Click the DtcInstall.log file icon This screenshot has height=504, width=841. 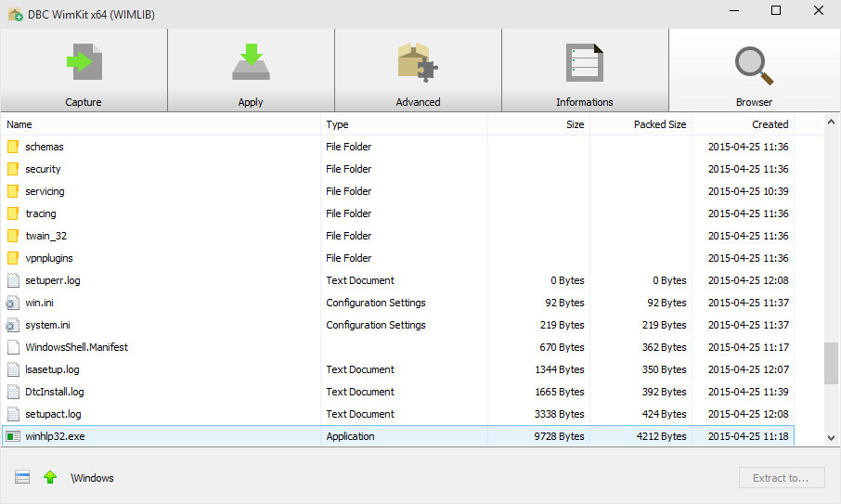(13, 392)
